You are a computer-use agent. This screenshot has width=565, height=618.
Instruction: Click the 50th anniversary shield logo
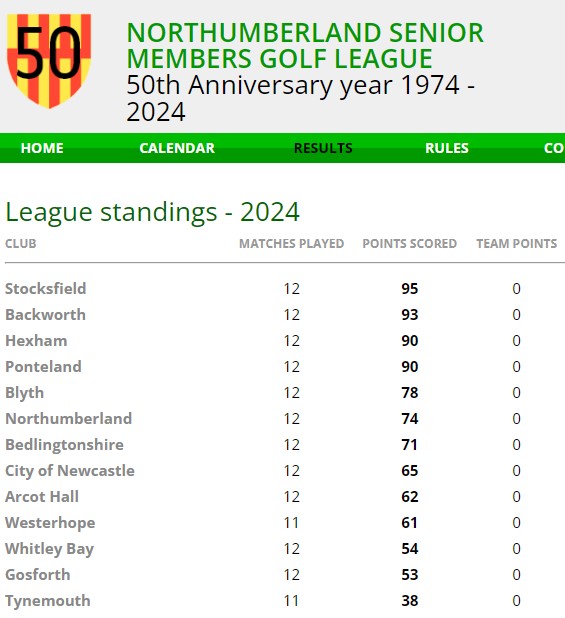tap(49, 61)
